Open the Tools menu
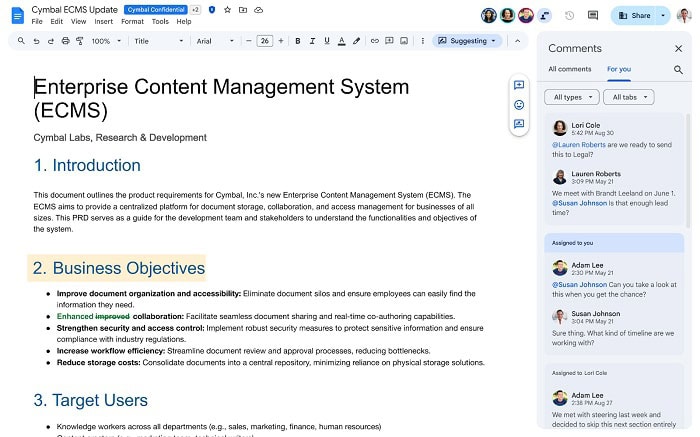 point(160,21)
